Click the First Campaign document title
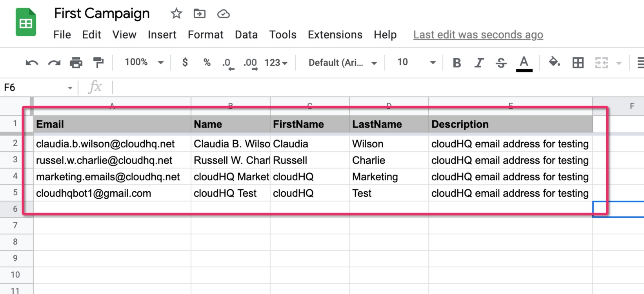The image size is (644, 294). (102, 14)
